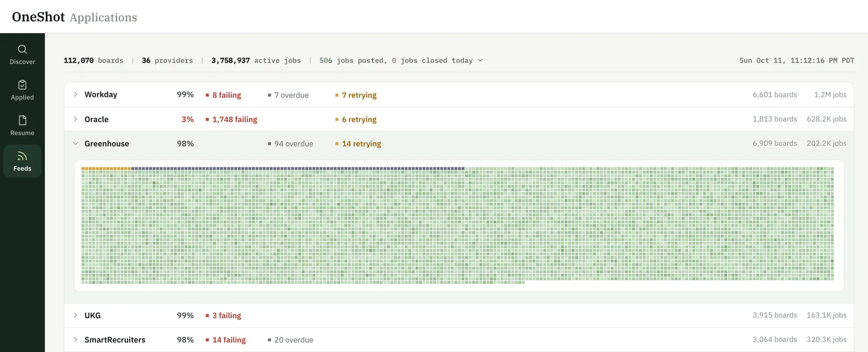Open the jobs posted today dropdown

401,60
